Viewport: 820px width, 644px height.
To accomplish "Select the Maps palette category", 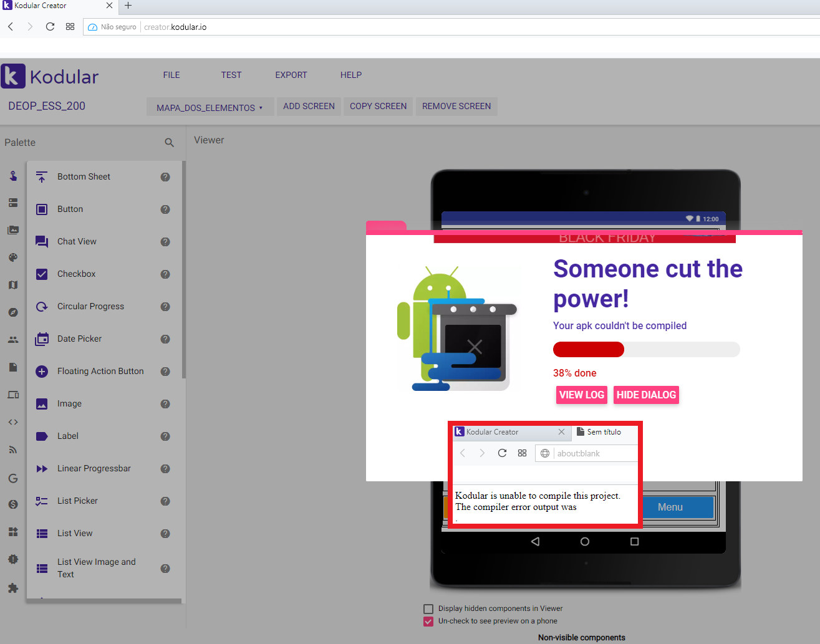I will coord(12,284).
